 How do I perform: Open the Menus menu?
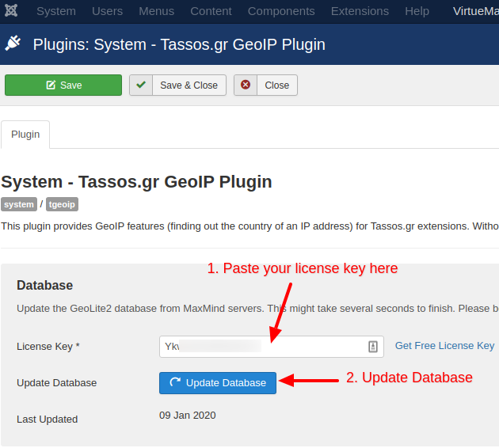click(x=156, y=11)
